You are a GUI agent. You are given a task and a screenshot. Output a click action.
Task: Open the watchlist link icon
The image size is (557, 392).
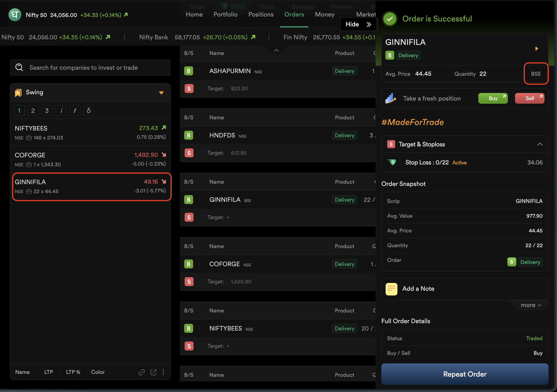[142, 372]
